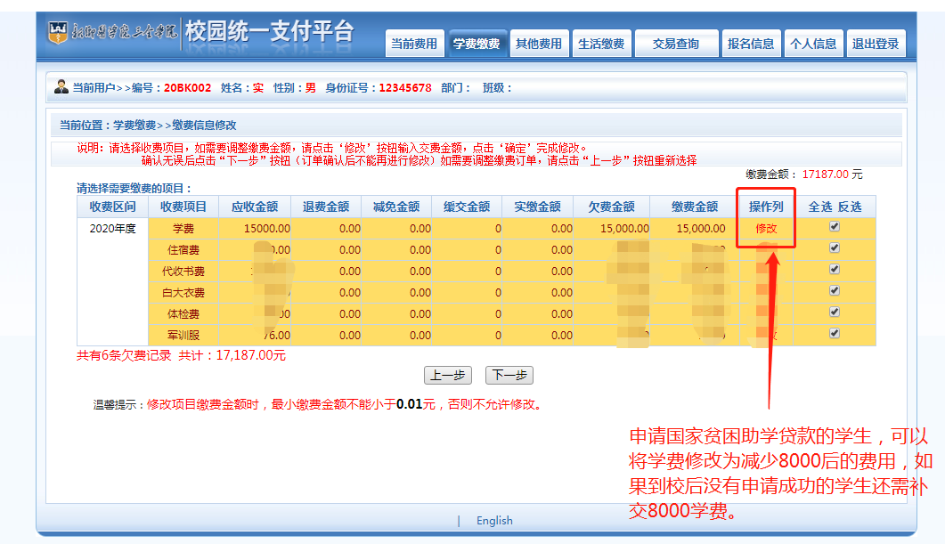
Task: Go to the 交易查询 tab
Action: 676,44
